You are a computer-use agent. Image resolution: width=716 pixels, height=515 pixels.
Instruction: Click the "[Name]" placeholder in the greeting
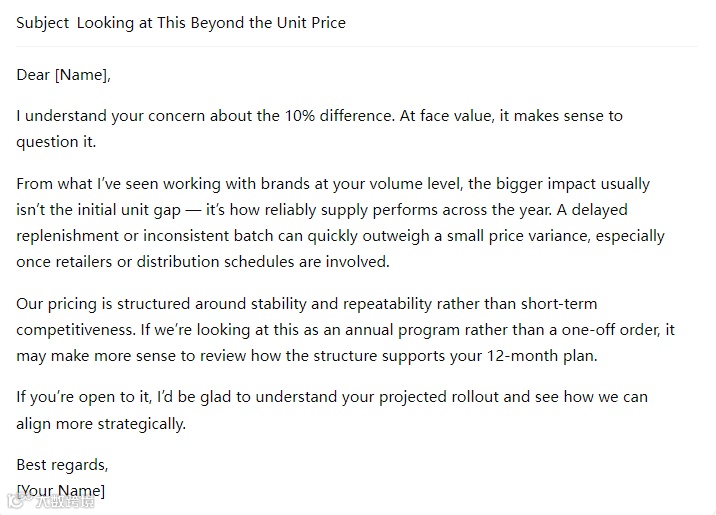[x=83, y=74]
